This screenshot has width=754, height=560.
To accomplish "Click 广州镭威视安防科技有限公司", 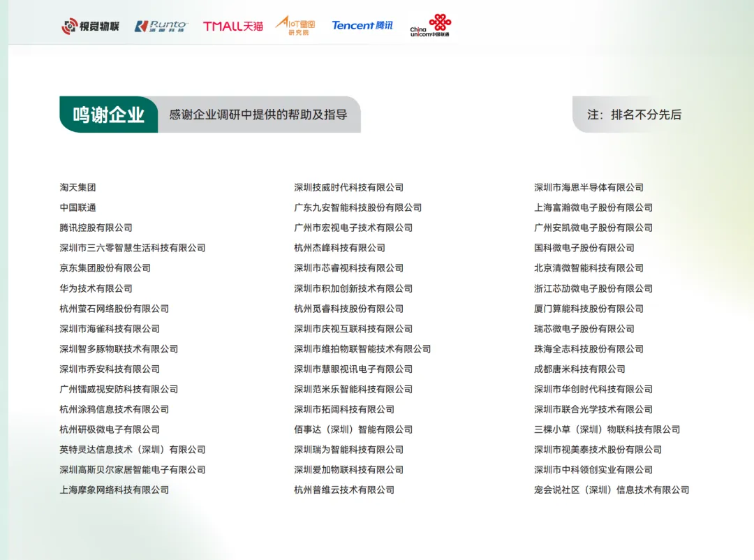I will [119, 389].
